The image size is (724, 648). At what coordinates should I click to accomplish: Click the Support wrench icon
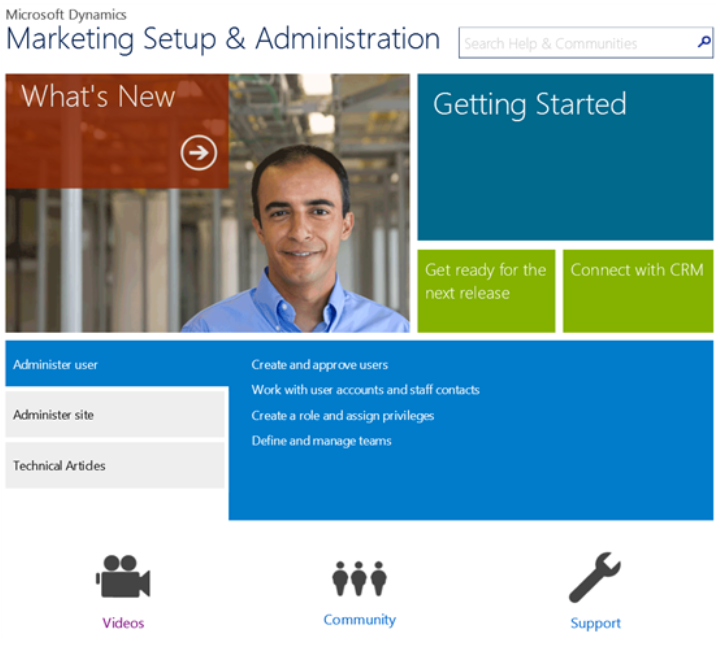pos(595,577)
